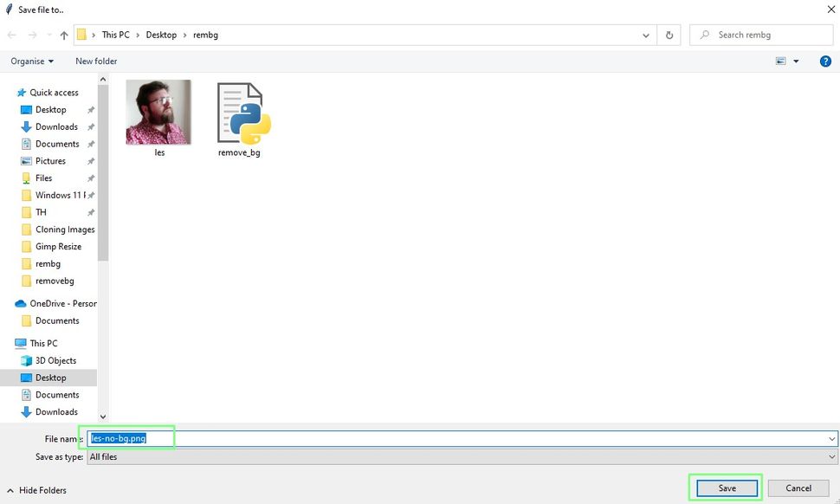Open the file name history dropdown
Image resolution: width=840 pixels, height=504 pixels.
click(830, 438)
